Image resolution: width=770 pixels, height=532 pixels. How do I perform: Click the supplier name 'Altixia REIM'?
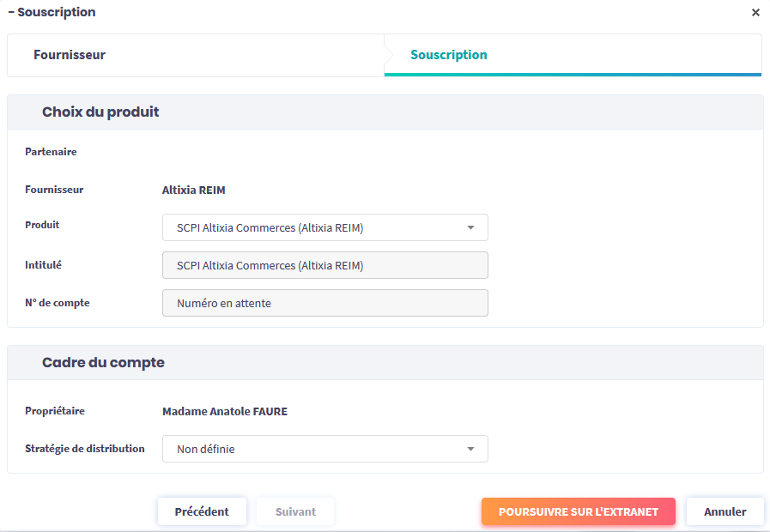[194, 190]
